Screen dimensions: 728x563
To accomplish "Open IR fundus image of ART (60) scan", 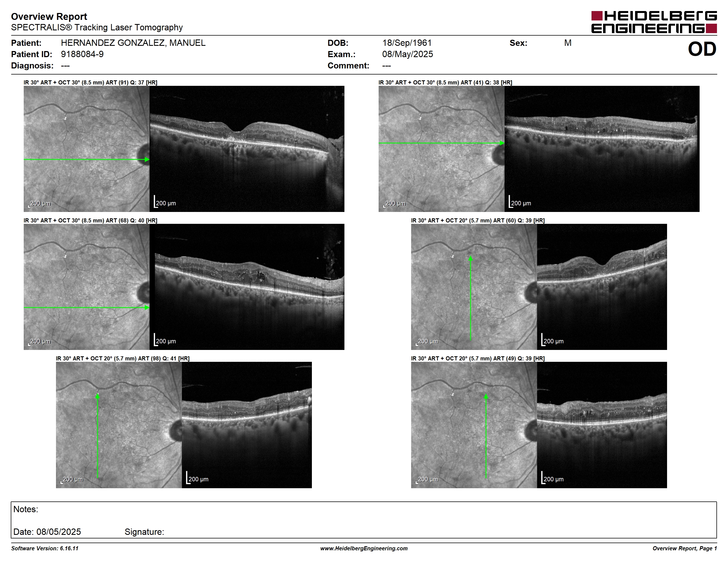I will click(x=474, y=287).
